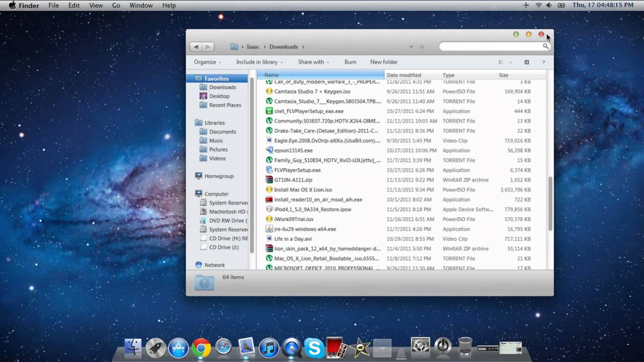This screenshot has height=362, width=644.
Task: Click the Wi-Fi status icon
Action: point(538,5)
